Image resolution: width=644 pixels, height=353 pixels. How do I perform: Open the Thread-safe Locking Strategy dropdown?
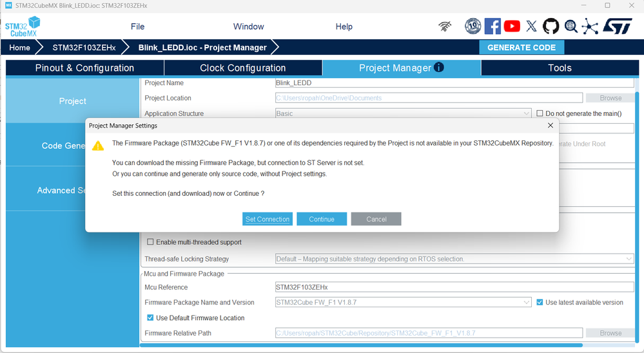pos(454,259)
